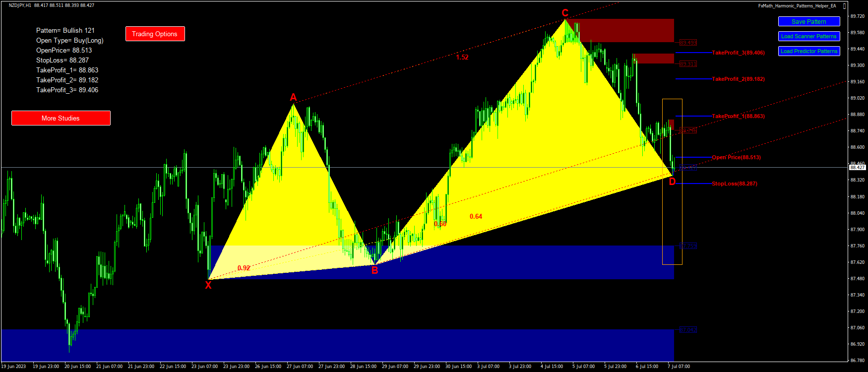Select the 'TakeProfit_2= 89.182' info line
Screen dimensions: 868x372
[x=67, y=80]
